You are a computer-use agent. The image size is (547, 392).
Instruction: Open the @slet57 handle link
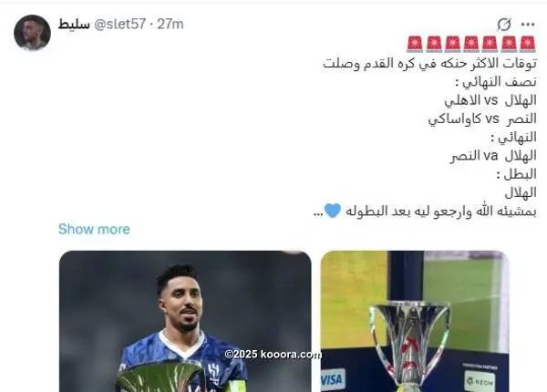[119, 24]
